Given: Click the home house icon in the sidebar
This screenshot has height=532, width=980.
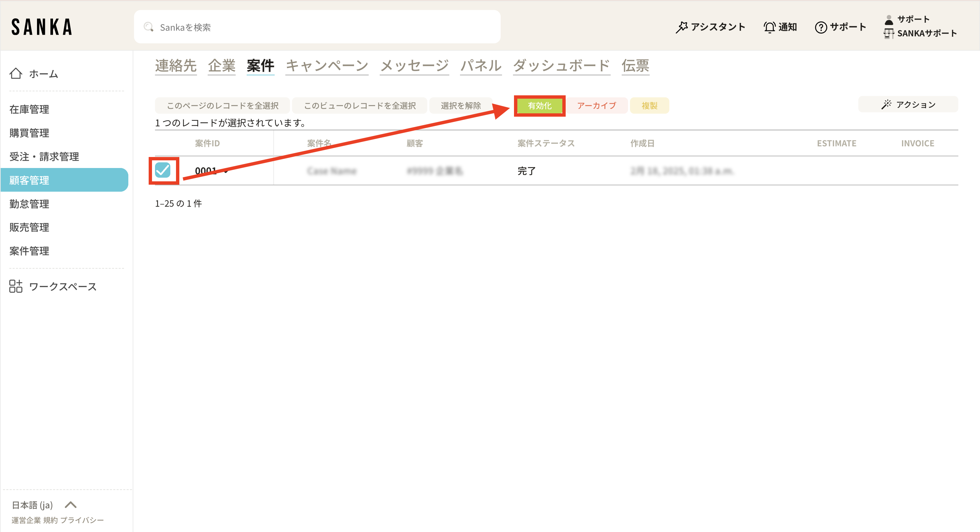Looking at the screenshot, I should point(16,73).
